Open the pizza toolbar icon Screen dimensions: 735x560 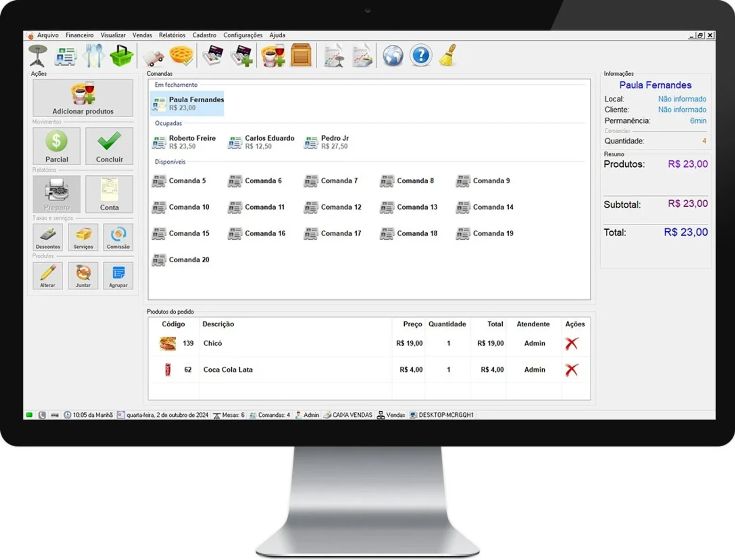tap(181, 56)
